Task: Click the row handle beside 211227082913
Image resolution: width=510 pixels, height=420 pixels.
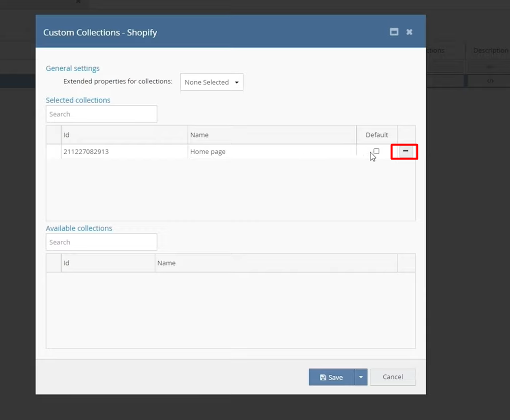Action: 54,151
